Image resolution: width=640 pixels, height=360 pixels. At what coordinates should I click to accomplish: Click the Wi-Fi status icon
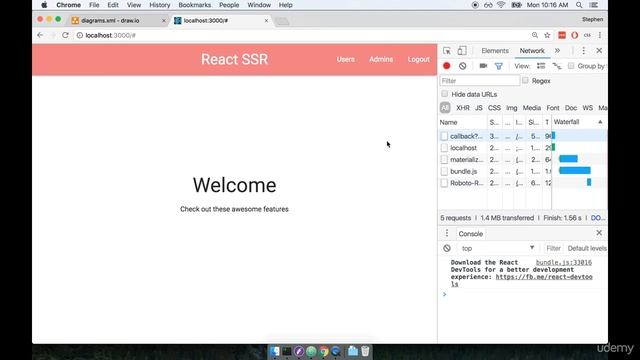click(501, 5)
